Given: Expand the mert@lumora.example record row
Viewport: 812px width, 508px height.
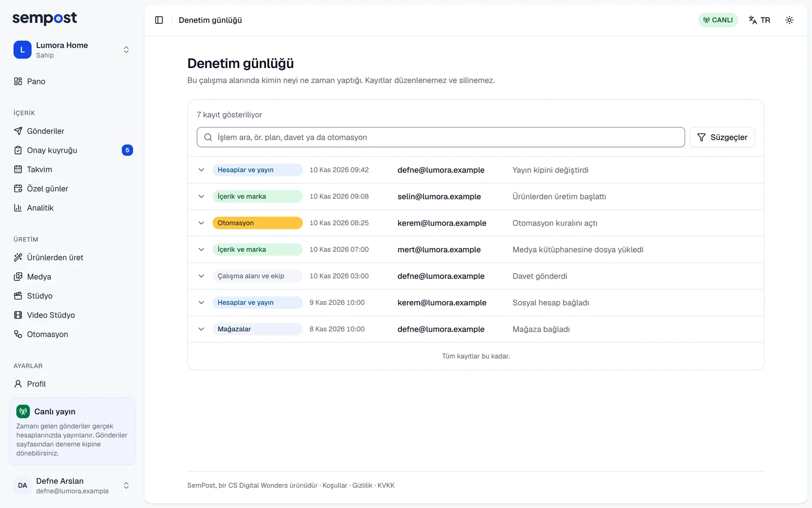Looking at the screenshot, I should pyautogui.click(x=201, y=249).
